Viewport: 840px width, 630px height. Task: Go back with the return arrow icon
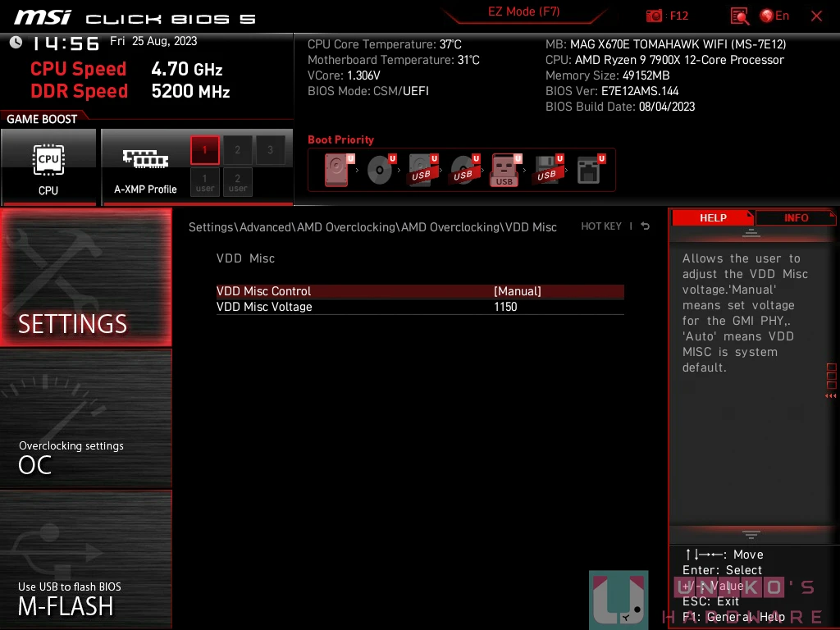point(646,226)
